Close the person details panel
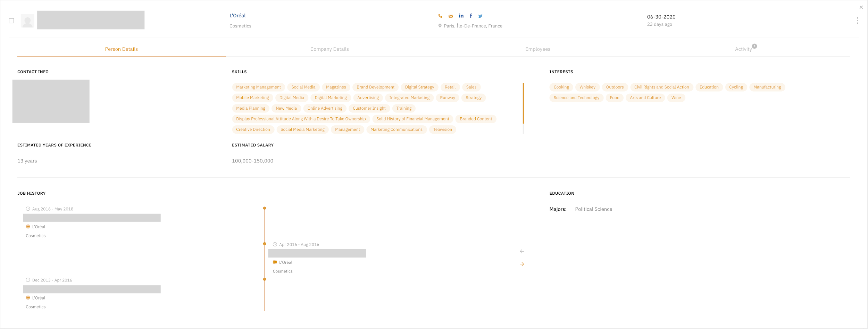This screenshot has width=868, height=329. coord(861,7)
